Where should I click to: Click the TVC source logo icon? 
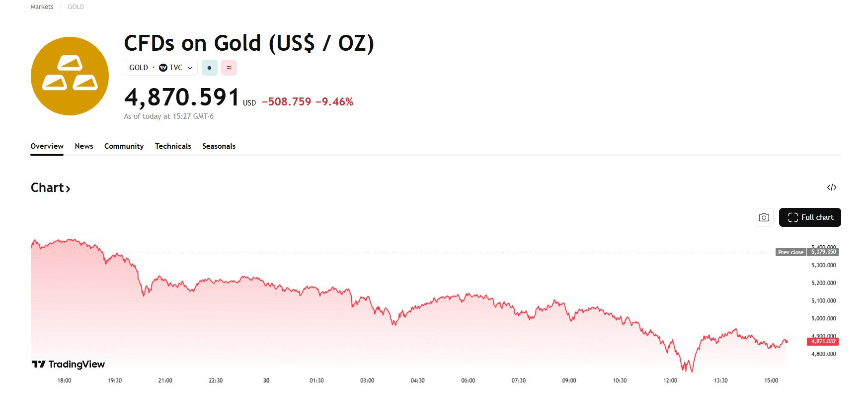point(163,68)
